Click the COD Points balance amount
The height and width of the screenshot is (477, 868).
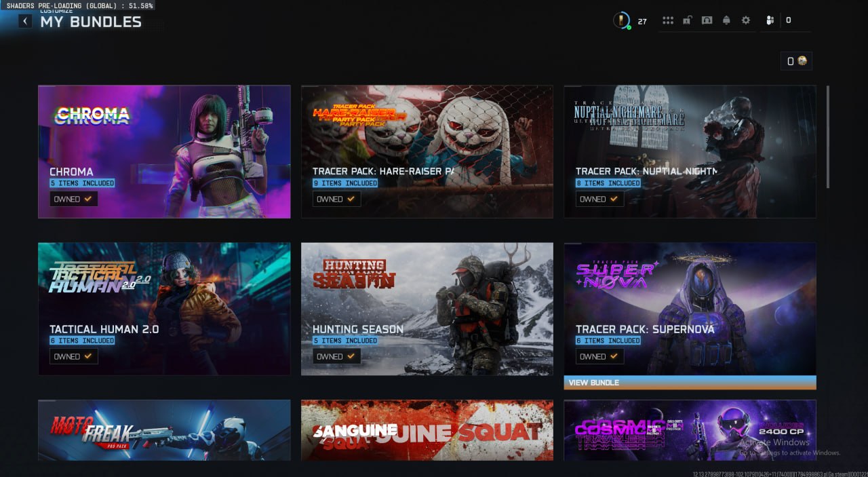point(791,61)
